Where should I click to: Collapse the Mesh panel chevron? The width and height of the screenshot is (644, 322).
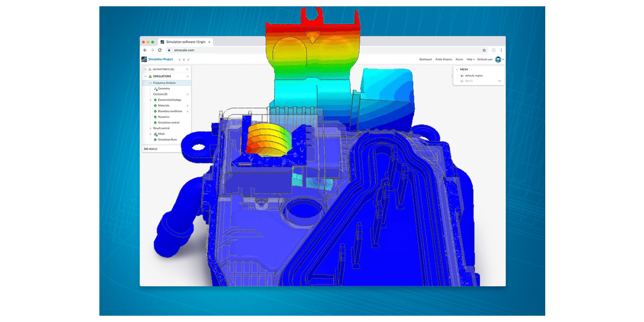[x=457, y=69]
